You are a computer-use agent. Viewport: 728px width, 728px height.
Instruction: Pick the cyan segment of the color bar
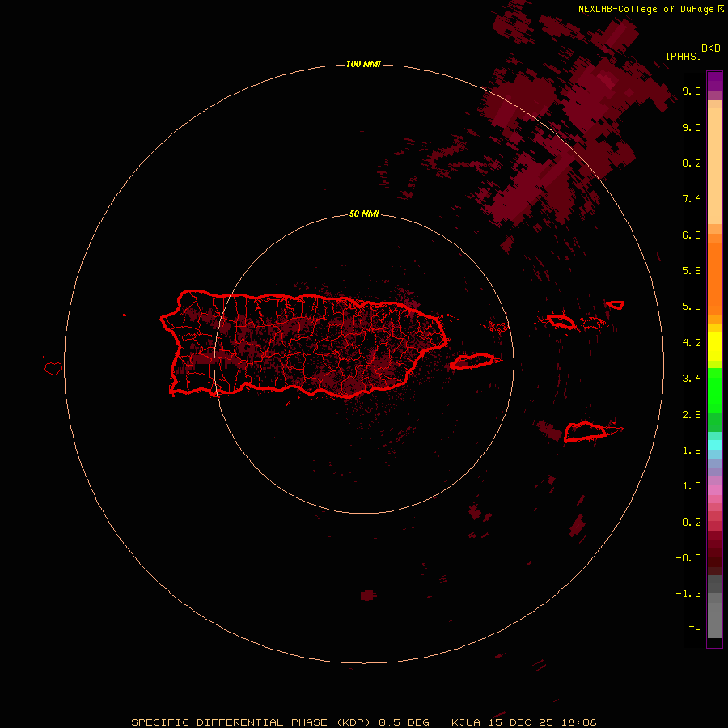point(714,445)
